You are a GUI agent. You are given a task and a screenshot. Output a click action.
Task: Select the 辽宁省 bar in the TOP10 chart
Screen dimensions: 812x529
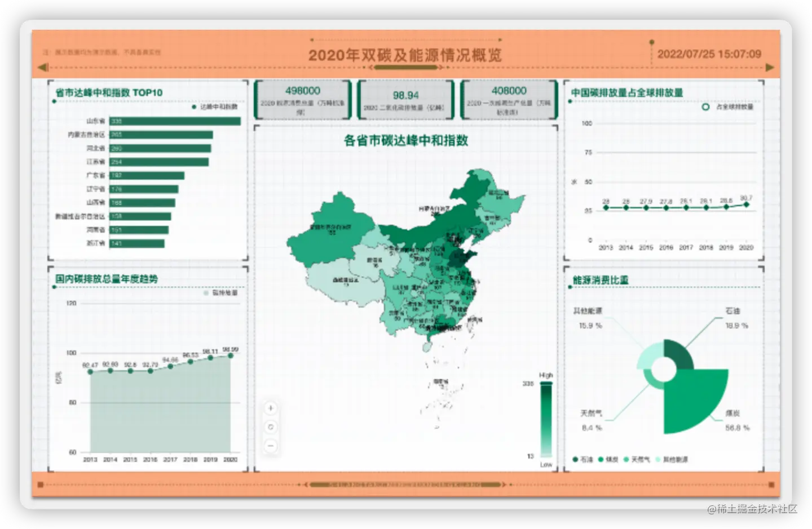pos(144,189)
